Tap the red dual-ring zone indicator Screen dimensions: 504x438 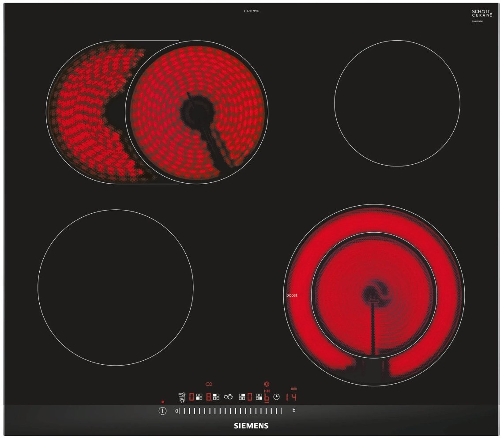tap(267, 384)
